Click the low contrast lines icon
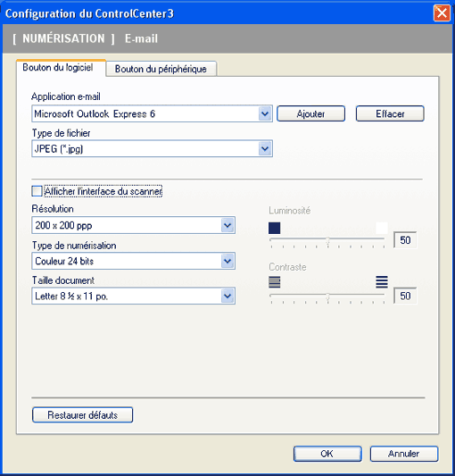This screenshot has height=476, width=455. coord(274,282)
